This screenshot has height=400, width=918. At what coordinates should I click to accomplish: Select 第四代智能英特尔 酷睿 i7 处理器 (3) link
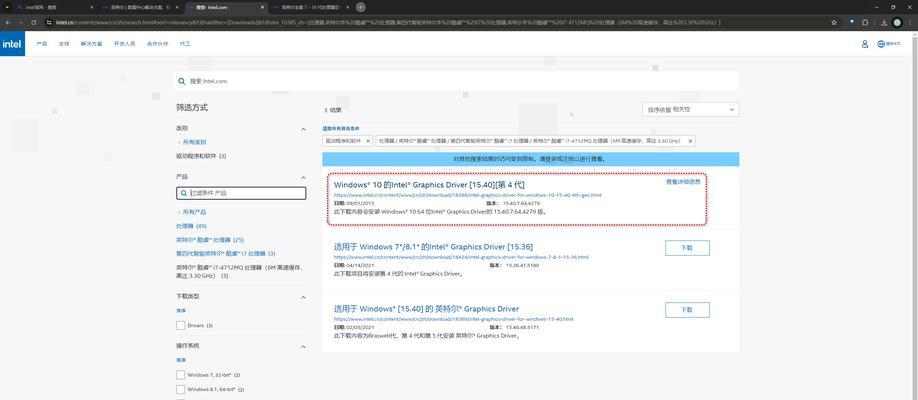click(226, 254)
